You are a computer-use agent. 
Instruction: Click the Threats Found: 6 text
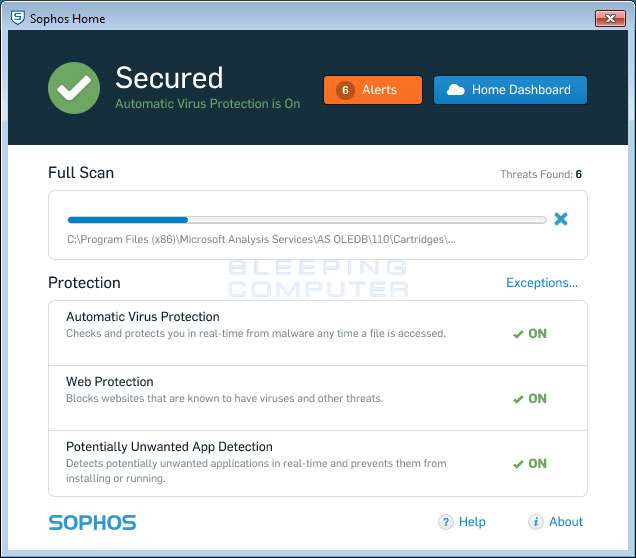click(541, 174)
